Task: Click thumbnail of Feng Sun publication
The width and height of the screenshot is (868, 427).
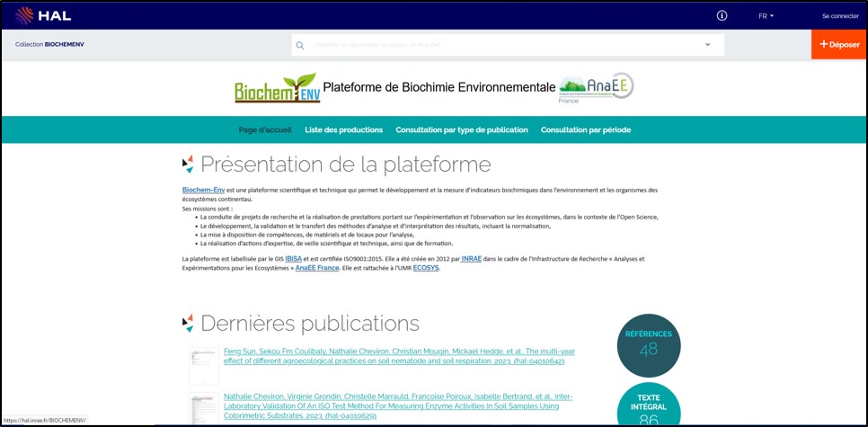Action: (x=204, y=366)
